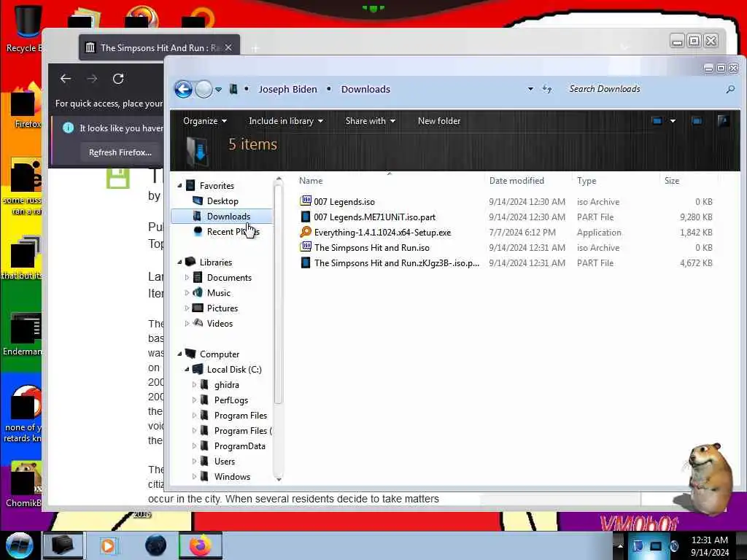Screen dimensions: 747x560
Task: Close the Simpsons Hit And Run tab
Action: click(x=228, y=47)
